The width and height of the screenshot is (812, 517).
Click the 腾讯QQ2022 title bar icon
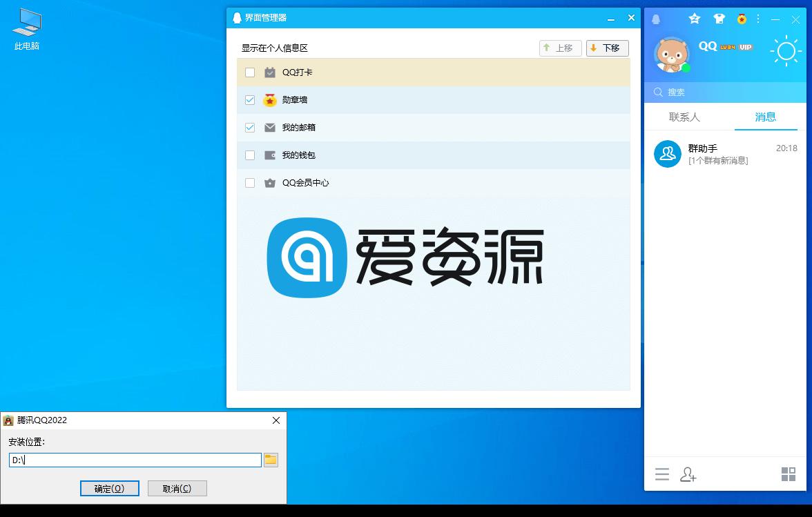[8, 421]
